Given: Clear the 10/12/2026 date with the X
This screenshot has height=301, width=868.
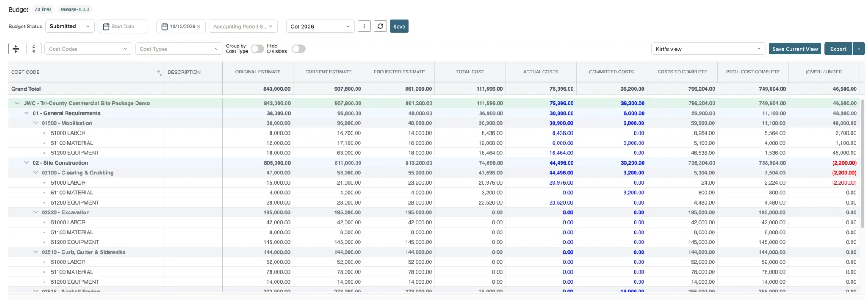Looking at the screenshot, I should click(199, 27).
